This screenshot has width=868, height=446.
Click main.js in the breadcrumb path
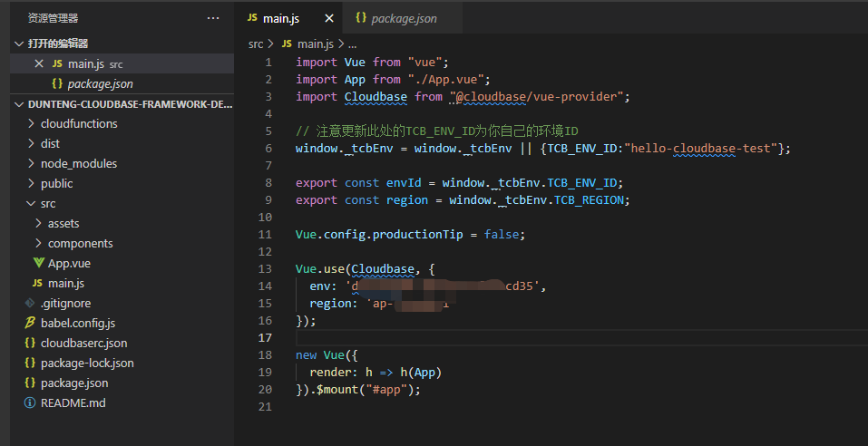pos(316,44)
